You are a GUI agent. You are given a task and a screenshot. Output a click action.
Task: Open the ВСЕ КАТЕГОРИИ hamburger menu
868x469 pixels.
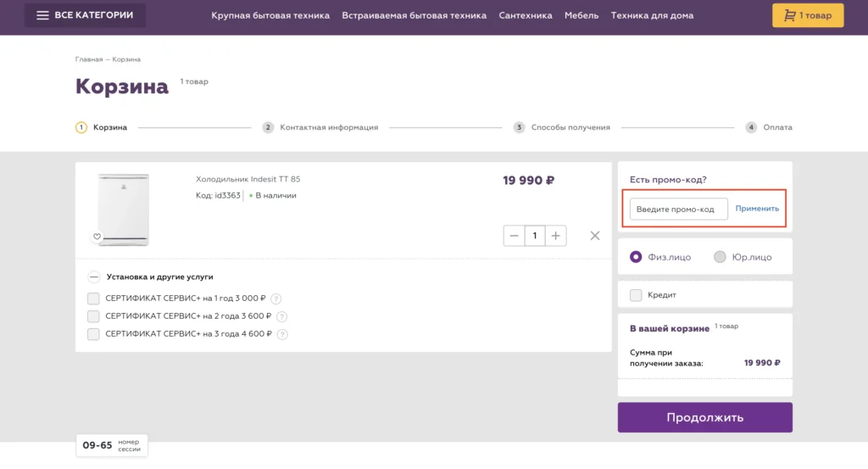[x=85, y=15]
